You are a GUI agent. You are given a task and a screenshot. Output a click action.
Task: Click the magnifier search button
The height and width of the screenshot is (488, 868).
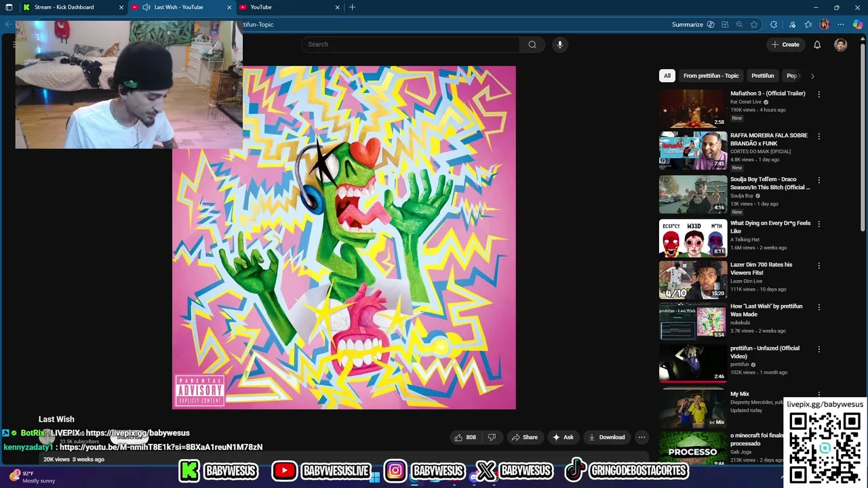532,45
